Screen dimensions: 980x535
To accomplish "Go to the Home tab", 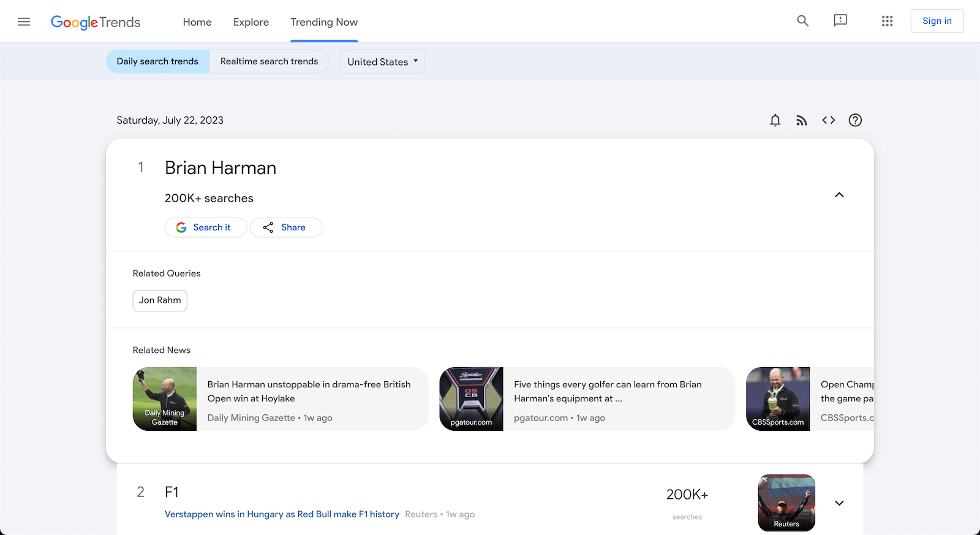I will coord(197,22).
